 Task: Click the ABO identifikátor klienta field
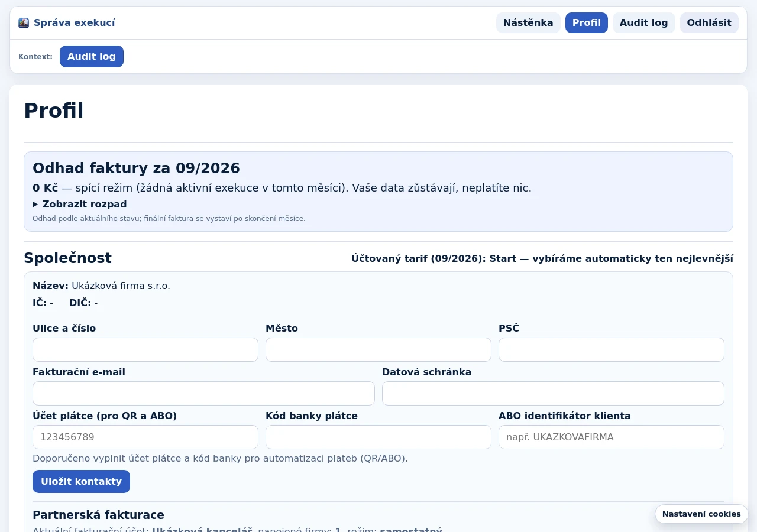[612, 437]
